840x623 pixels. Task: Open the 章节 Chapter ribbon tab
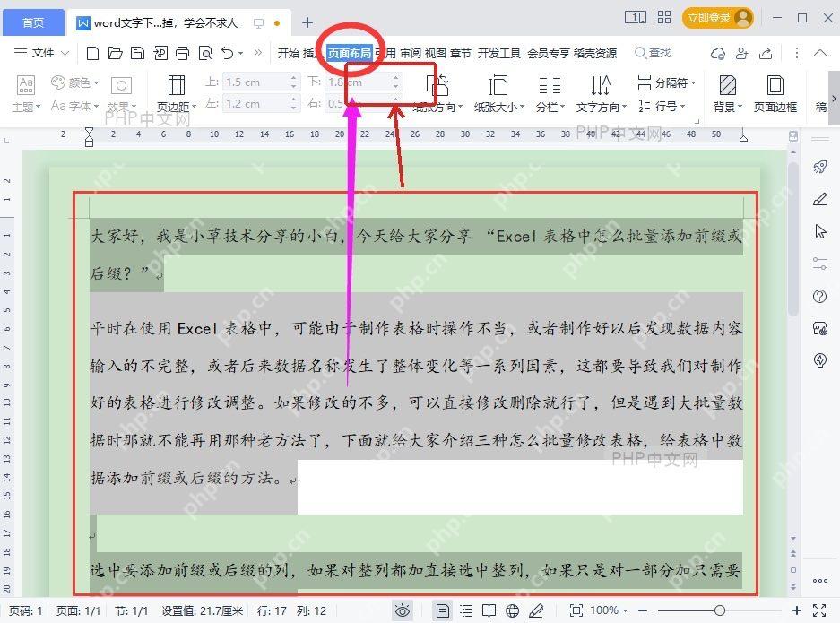point(460,53)
